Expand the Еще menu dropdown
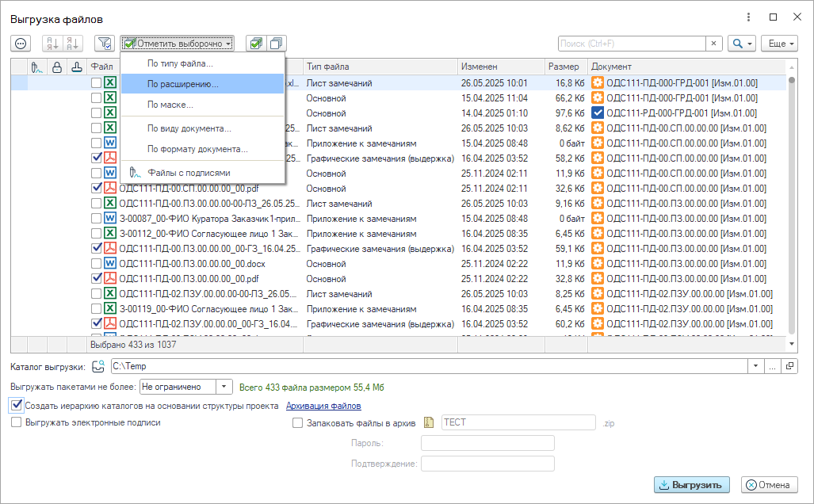The width and height of the screenshot is (814, 504). tap(778, 44)
